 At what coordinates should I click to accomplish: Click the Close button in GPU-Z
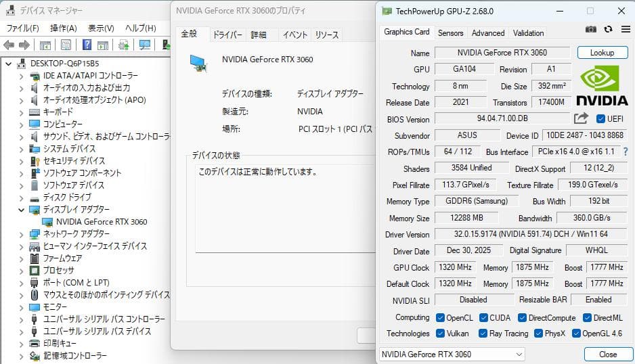(608, 355)
